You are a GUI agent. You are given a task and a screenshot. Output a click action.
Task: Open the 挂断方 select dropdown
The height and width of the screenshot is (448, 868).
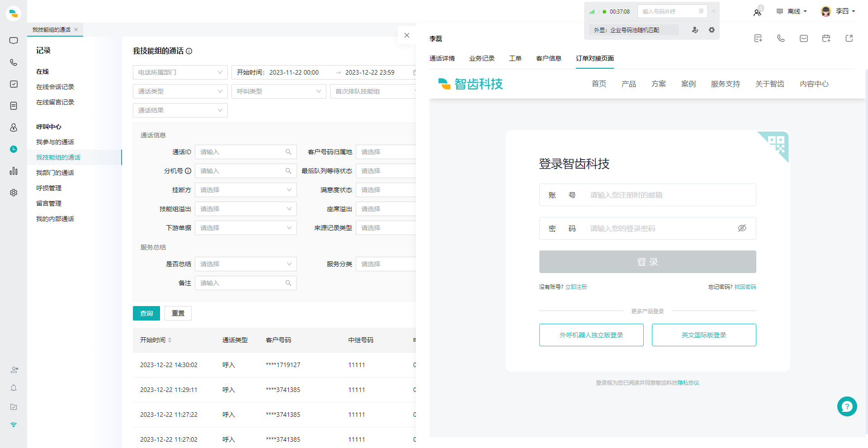point(246,190)
